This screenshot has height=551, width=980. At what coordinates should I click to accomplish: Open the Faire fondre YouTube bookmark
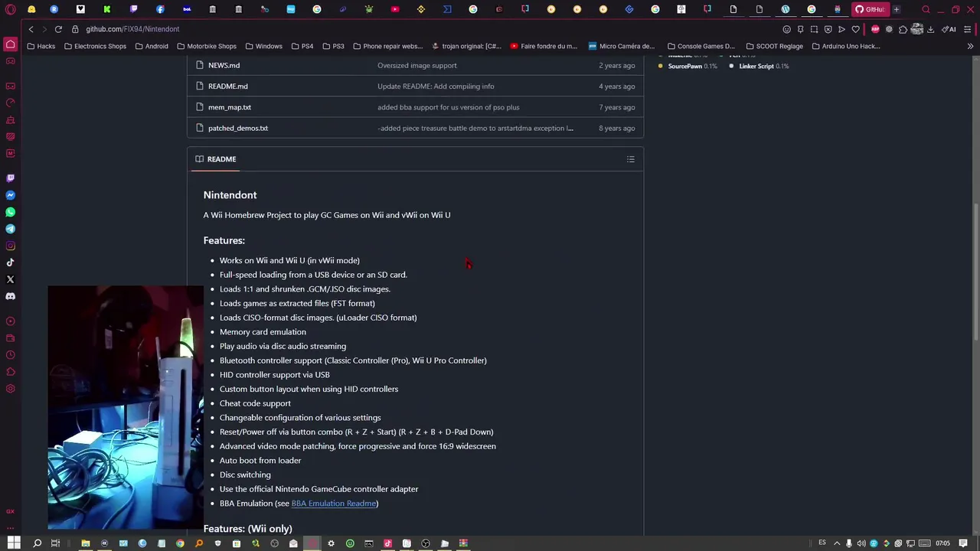543,46
